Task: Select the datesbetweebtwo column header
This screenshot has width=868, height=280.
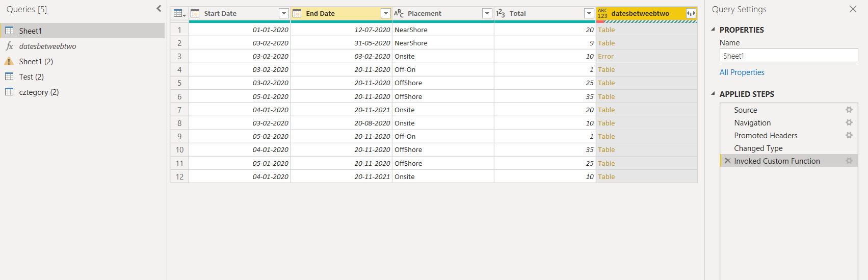Action: point(647,13)
